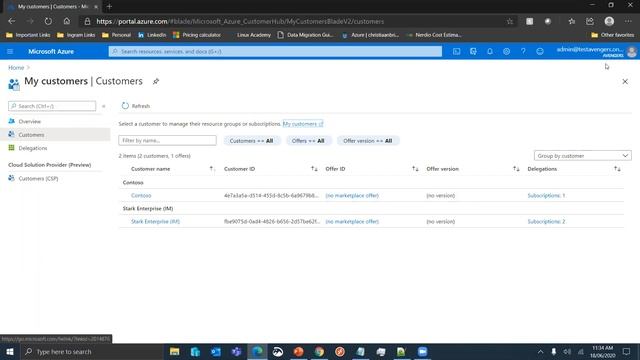Click the browser address bar URL
This screenshot has width=640, height=360.
tap(240, 21)
